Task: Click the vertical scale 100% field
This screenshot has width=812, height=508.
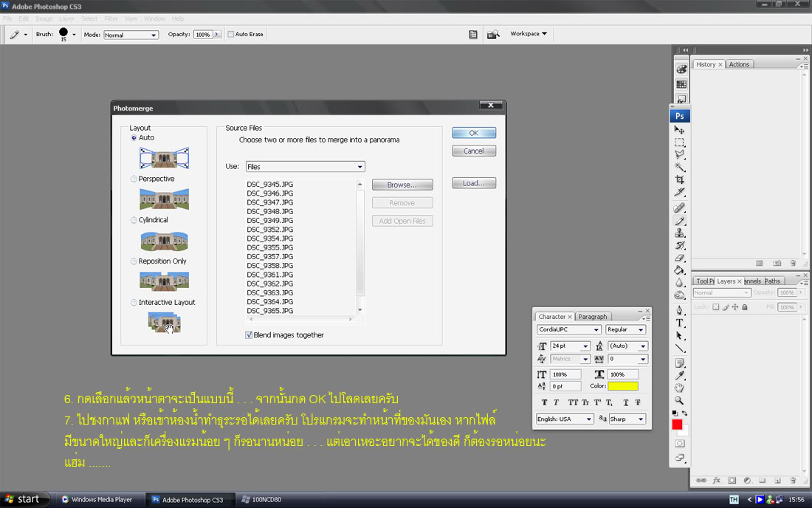Action: pos(566,374)
